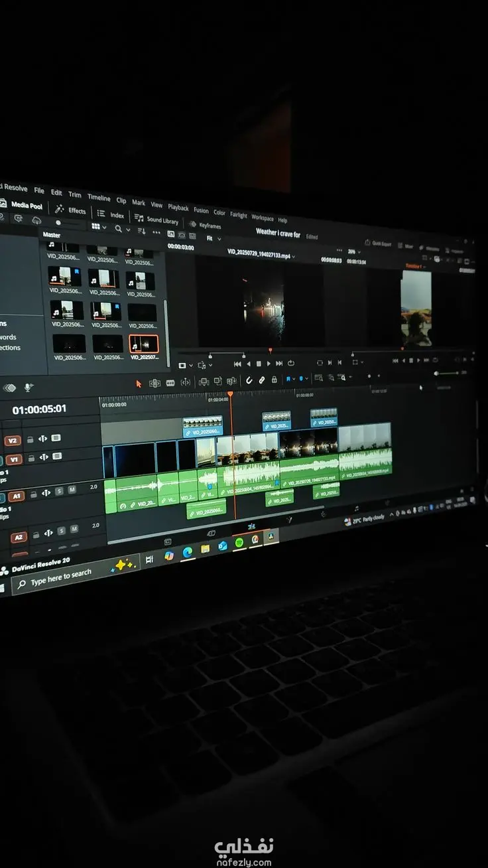Screen dimensions: 488x868
Task: Open Spotify from the taskbar
Action: (x=239, y=542)
